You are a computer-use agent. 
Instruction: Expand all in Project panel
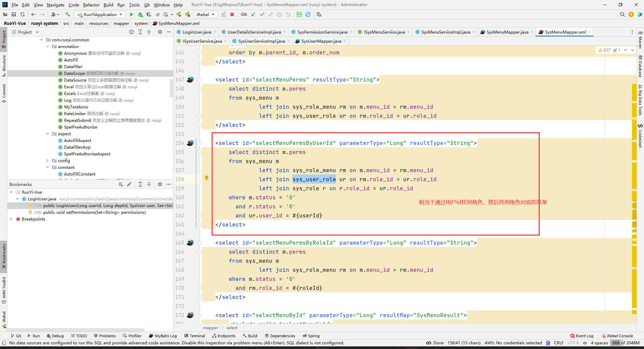click(140, 32)
